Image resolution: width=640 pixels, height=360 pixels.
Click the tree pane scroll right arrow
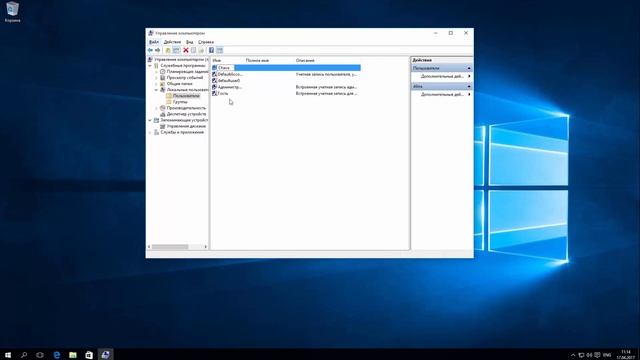tap(205, 247)
